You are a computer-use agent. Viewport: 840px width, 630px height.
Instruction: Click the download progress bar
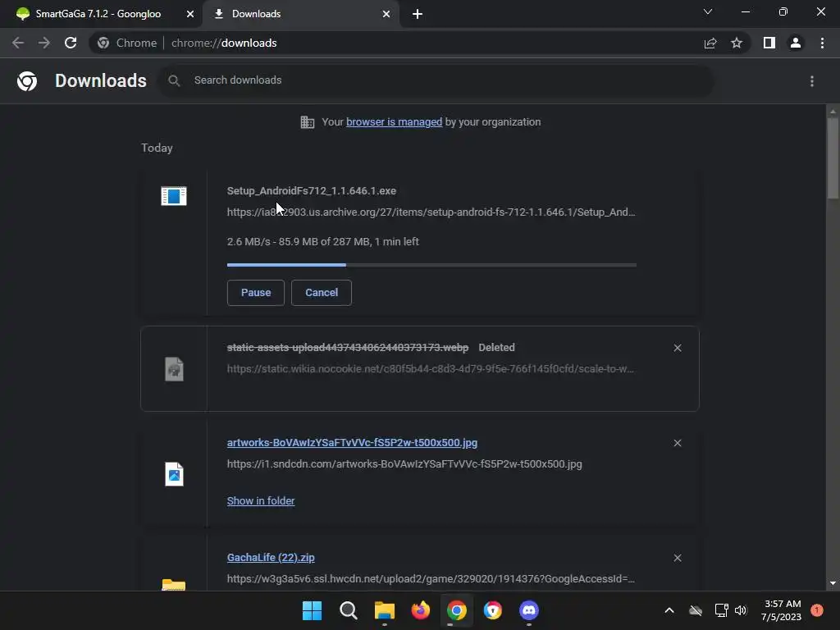coord(431,265)
